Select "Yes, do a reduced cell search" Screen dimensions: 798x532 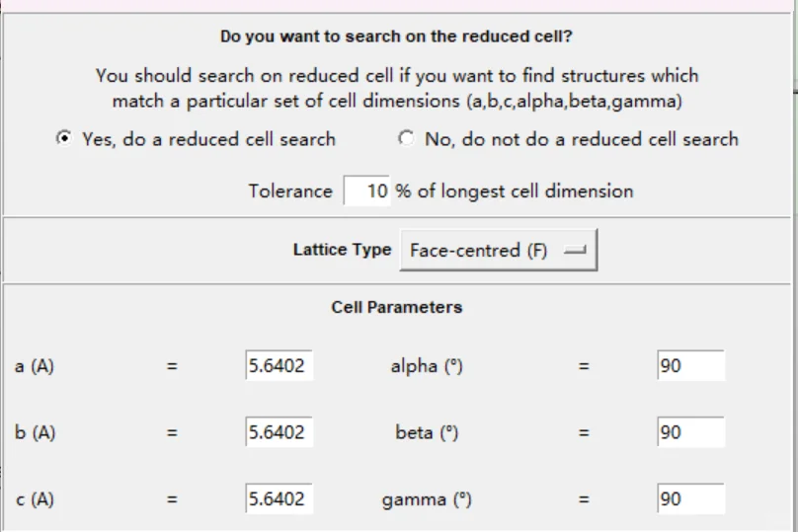[63, 139]
